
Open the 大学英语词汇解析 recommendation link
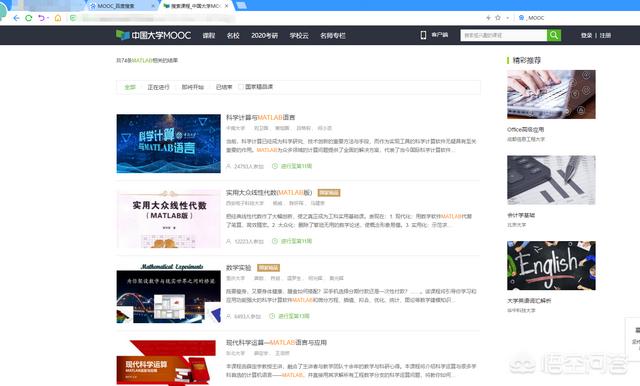[x=529, y=301]
